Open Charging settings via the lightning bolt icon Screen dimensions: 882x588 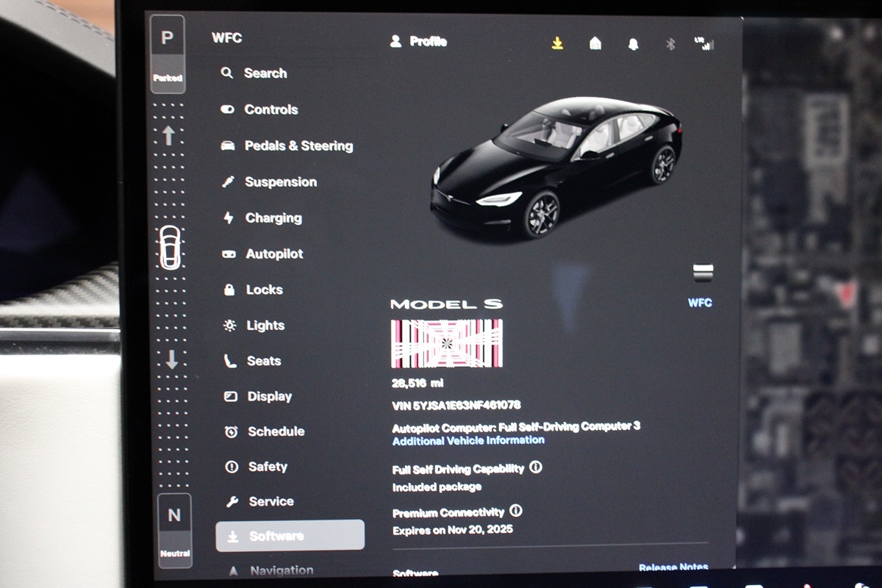(228, 218)
